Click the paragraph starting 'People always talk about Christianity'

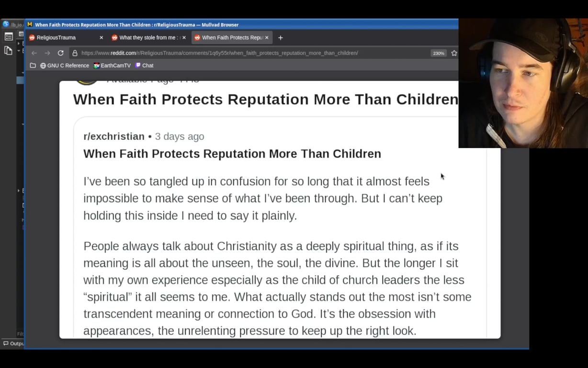[278, 288]
